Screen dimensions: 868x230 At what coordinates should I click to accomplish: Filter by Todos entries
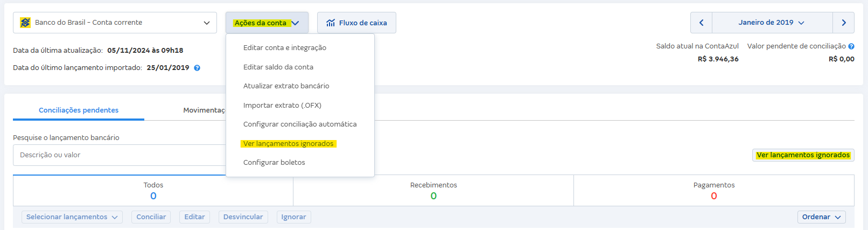point(153,190)
